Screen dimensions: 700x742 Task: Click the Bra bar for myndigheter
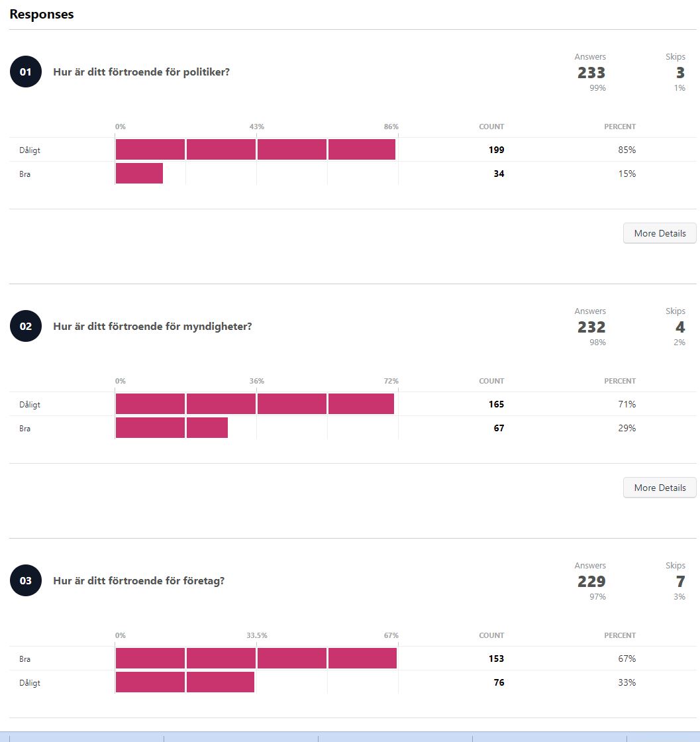pyautogui.click(x=172, y=428)
